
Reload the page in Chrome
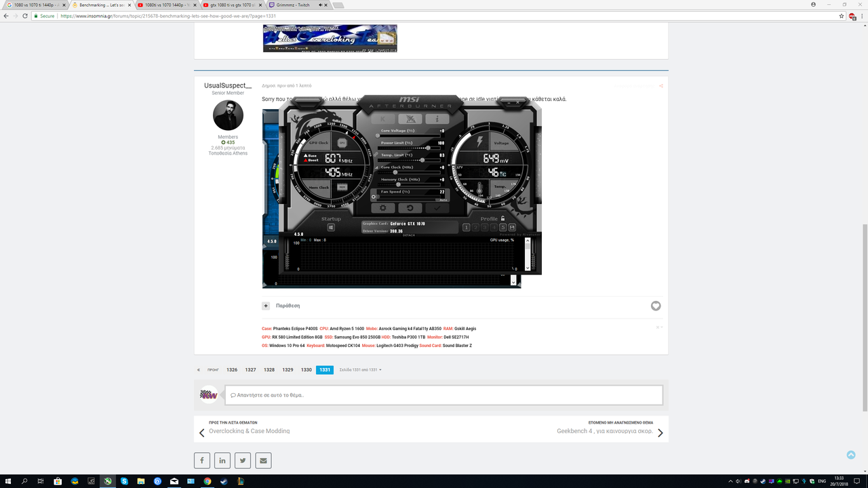pos(25,16)
